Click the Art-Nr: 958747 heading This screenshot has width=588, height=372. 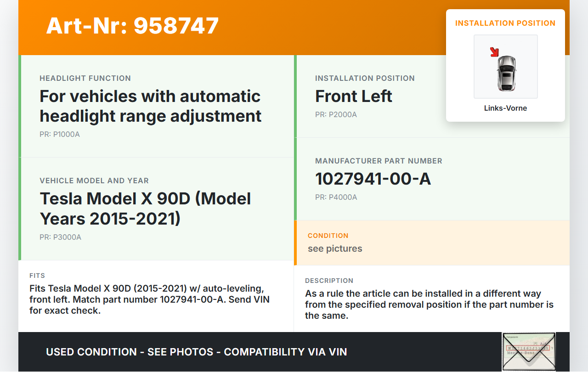pos(132,26)
